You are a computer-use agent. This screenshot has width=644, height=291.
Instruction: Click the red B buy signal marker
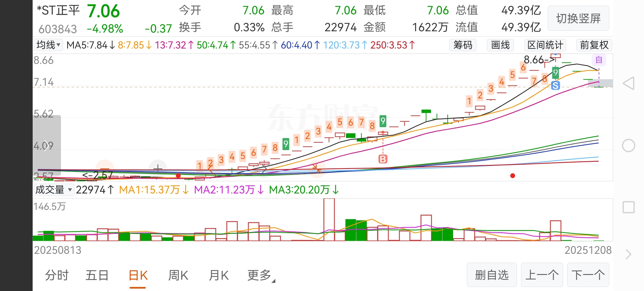(383, 159)
